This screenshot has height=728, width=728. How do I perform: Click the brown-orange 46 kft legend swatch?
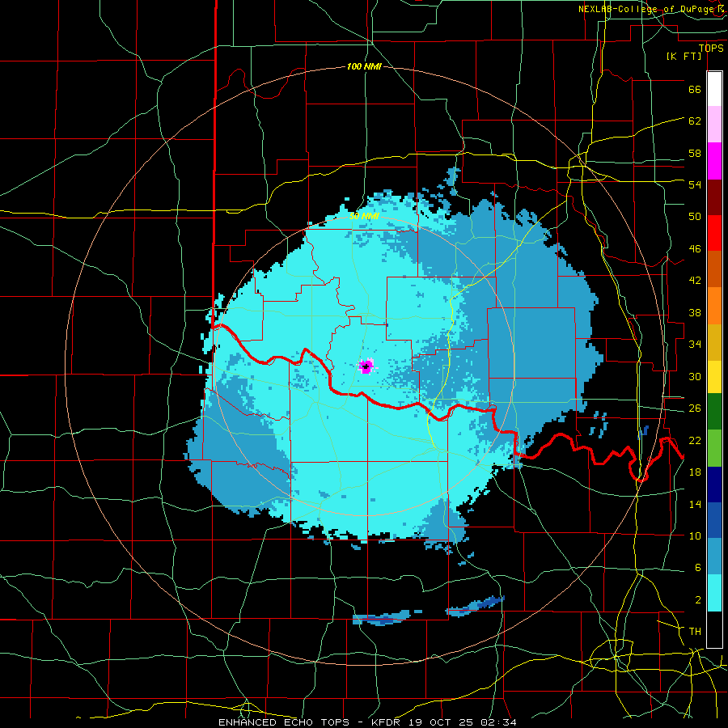coord(714,269)
